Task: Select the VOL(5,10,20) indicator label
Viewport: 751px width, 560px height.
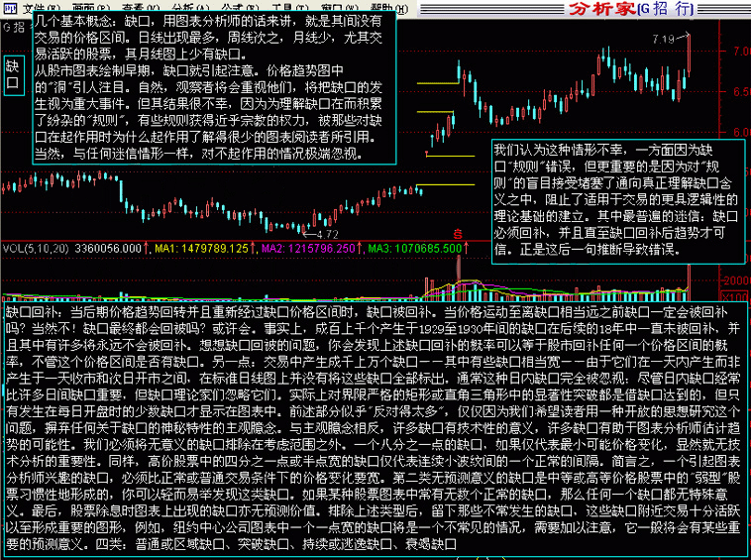Action: click(36, 248)
